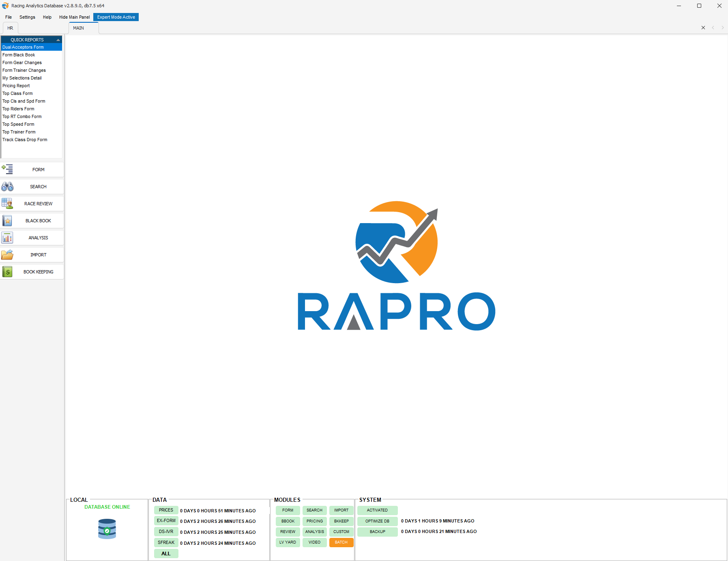
Task: Click the PRICING module button
Action: (x=315, y=521)
